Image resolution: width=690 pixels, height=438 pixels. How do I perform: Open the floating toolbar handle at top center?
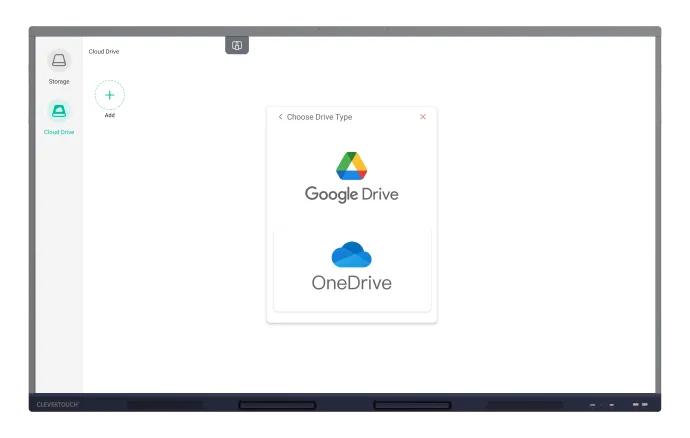[237, 45]
